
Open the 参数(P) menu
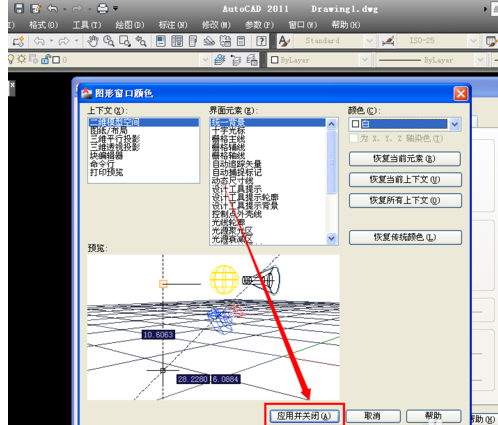point(259,25)
